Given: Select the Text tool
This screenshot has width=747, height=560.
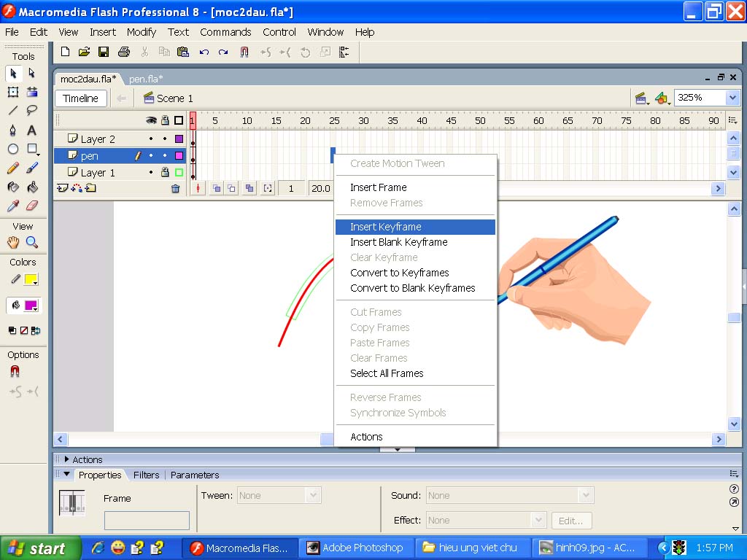Looking at the screenshot, I should tap(32, 130).
